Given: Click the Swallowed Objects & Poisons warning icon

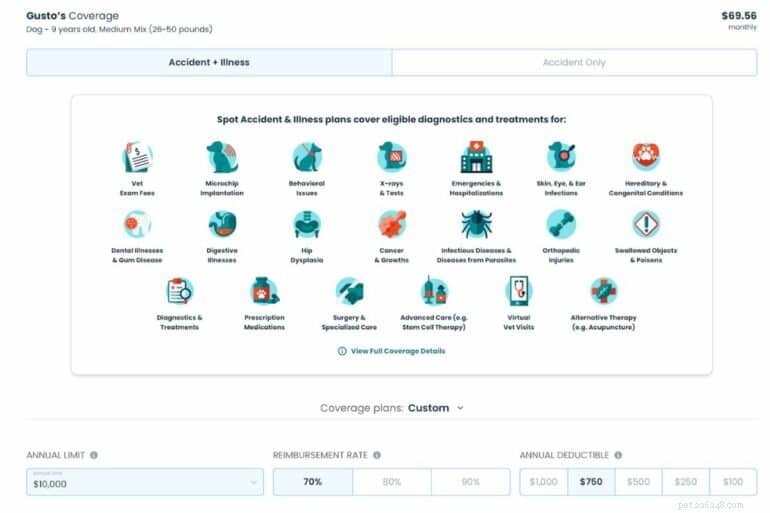Looking at the screenshot, I should point(646,224).
